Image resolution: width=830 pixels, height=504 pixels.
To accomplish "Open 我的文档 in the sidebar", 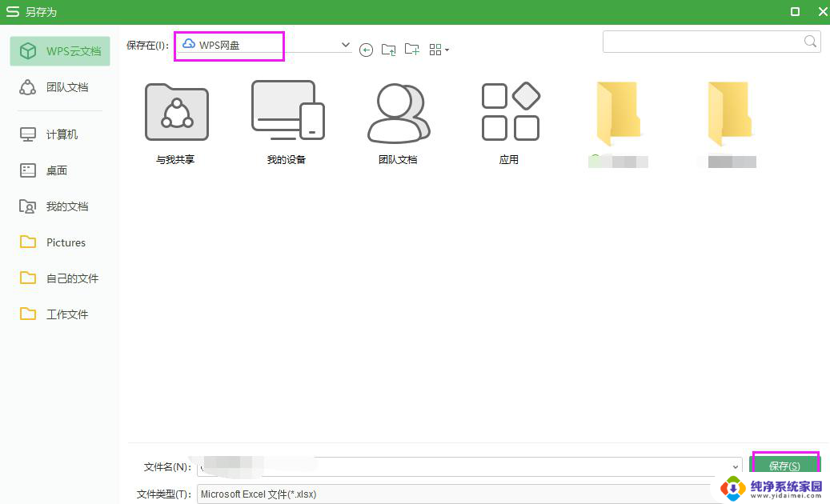I will tap(60, 206).
